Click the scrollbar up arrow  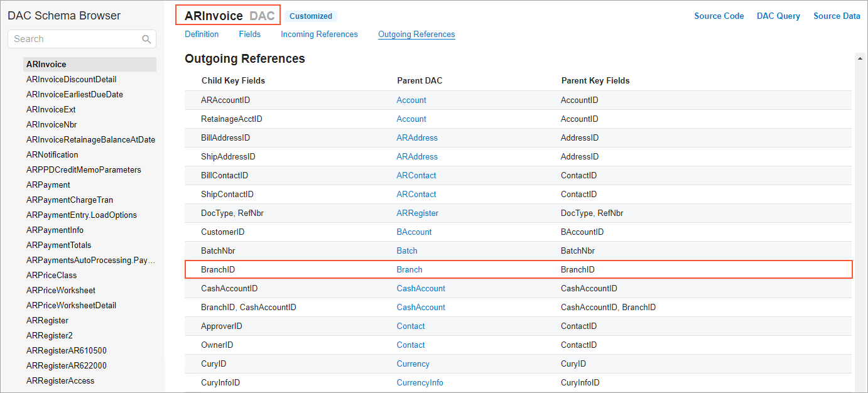859,58
